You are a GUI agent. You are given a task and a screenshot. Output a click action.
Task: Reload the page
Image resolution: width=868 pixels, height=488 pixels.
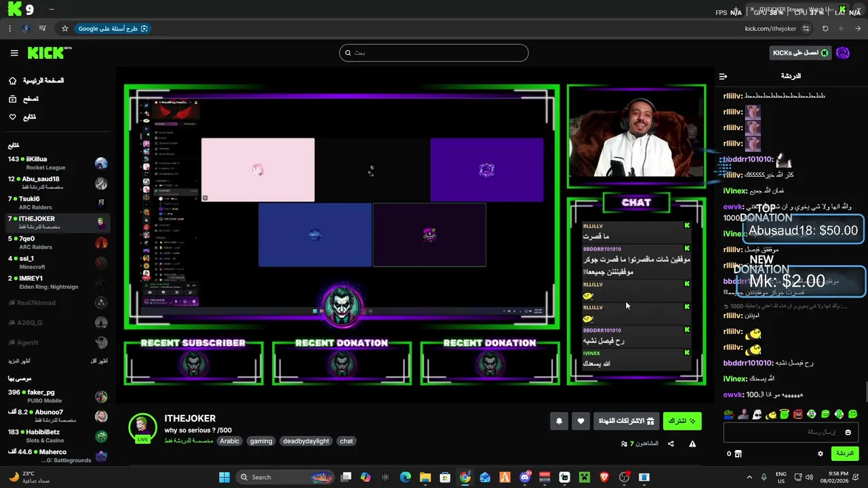point(825,28)
